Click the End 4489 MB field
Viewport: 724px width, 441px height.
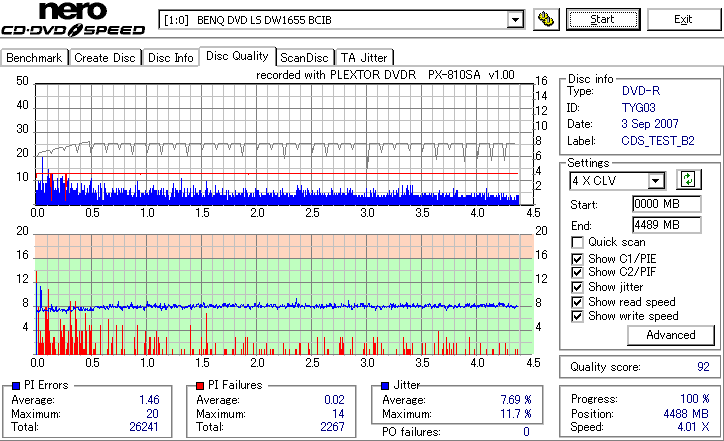tap(666, 225)
